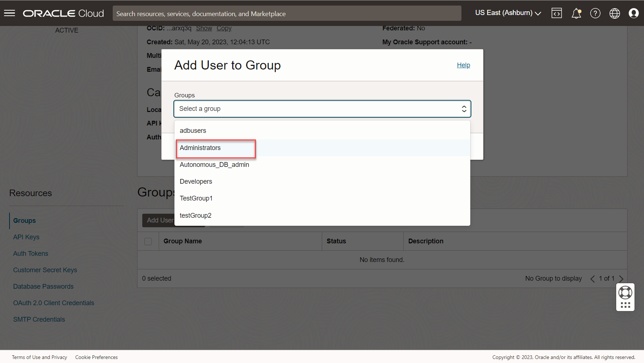The height and width of the screenshot is (363, 644).
Task: Choose Developers in the group list
Action: (x=196, y=181)
